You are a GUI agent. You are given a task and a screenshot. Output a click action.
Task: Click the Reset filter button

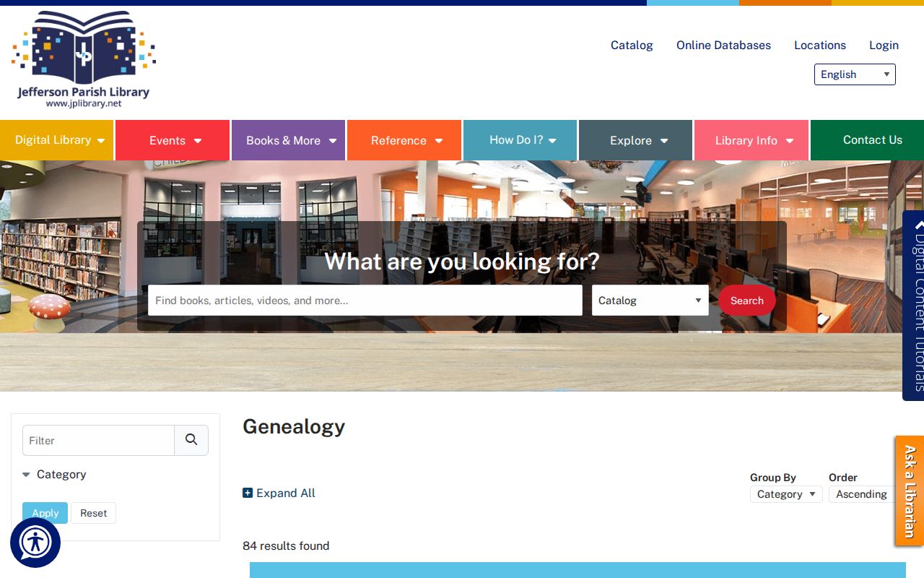coord(94,513)
